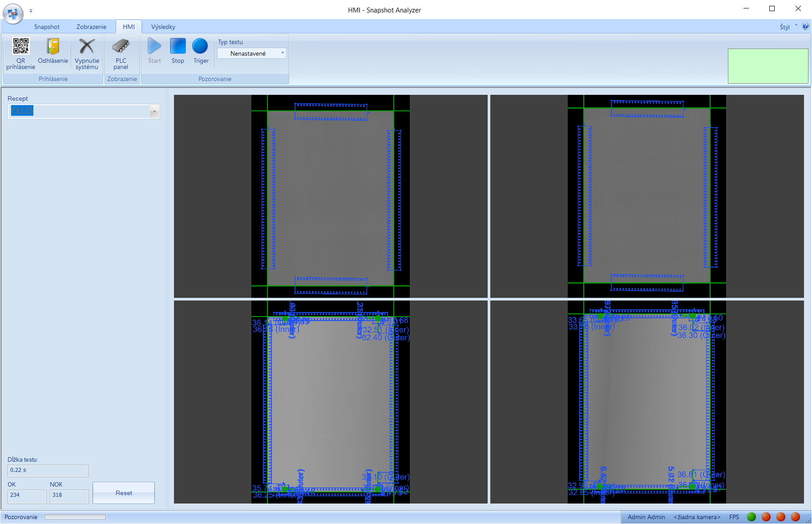Click the Triger circle icon
This screenshot has height=524, width=812.
point(200,46)
